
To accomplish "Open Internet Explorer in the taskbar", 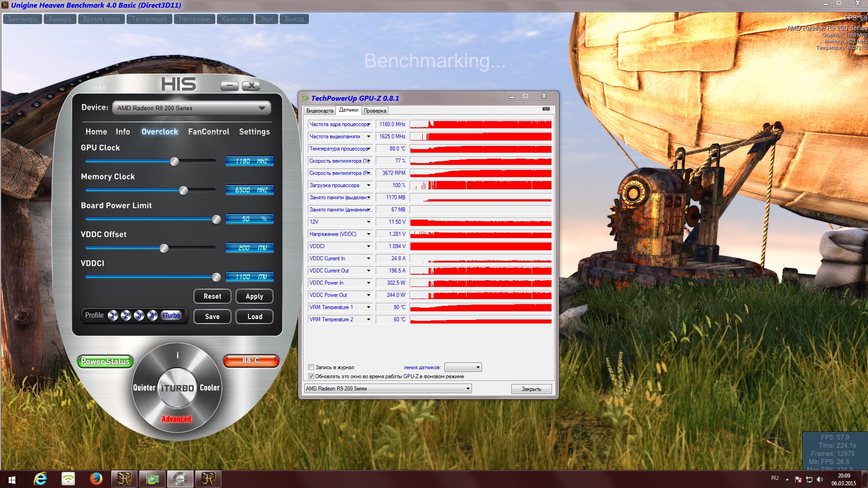I will click(x=40, y=479).
